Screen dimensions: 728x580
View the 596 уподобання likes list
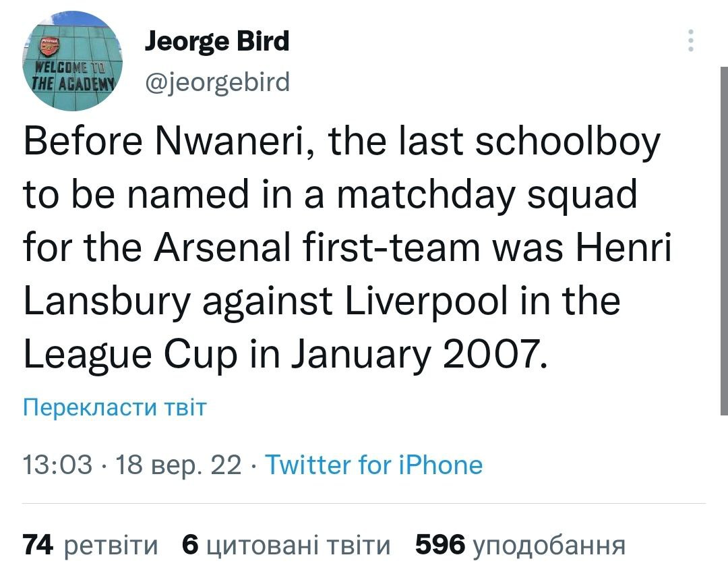[x=520, y=545]
